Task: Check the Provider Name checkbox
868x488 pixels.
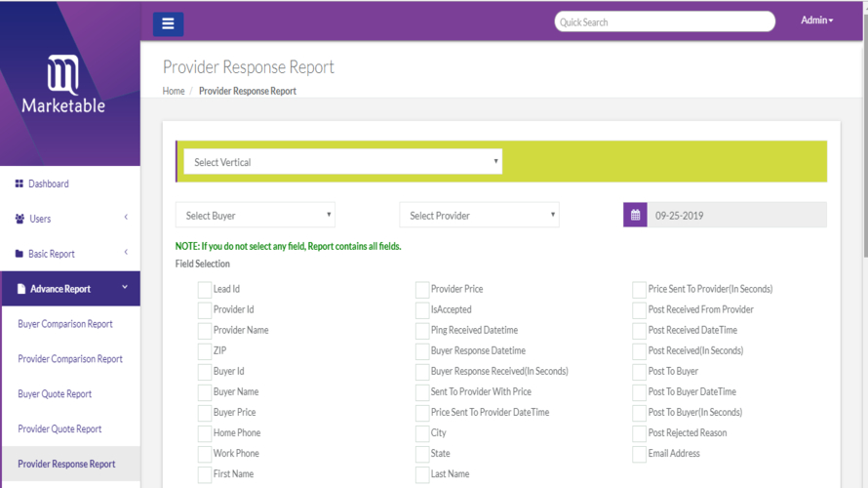Action: click(x=204, y=330)
